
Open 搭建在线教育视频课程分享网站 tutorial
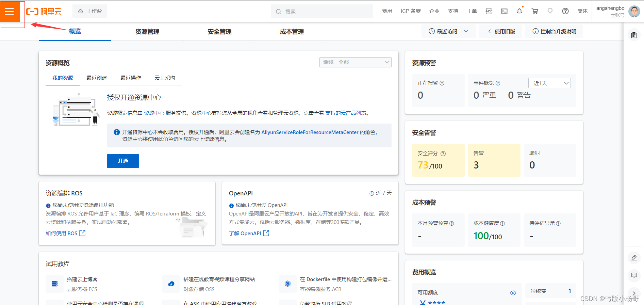coord(219,279)
